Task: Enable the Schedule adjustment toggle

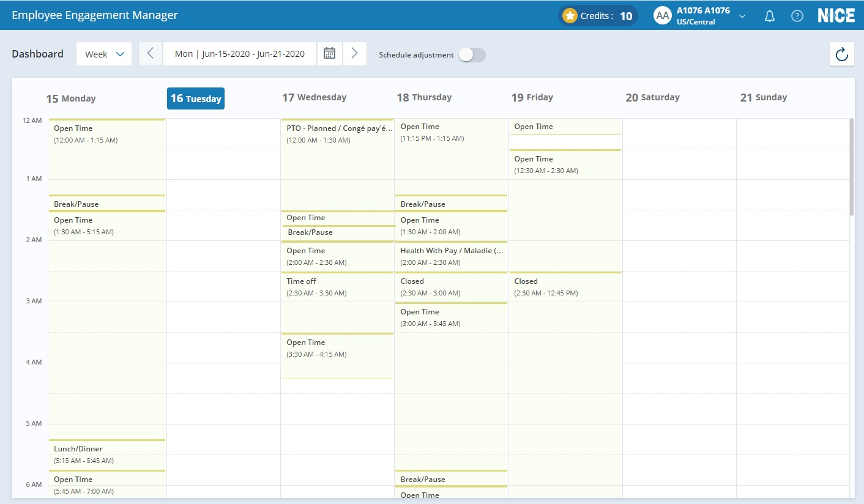Action: point(472,55)
